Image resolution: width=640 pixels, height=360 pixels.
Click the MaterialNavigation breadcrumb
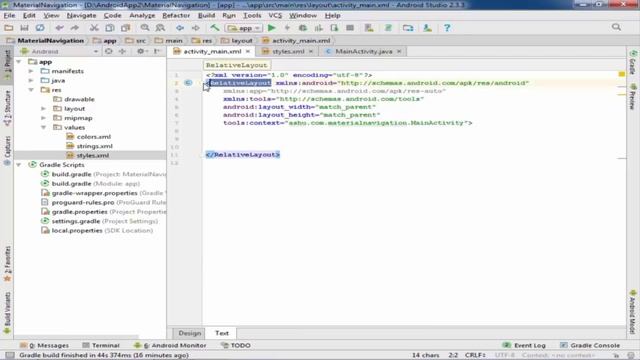45,41
